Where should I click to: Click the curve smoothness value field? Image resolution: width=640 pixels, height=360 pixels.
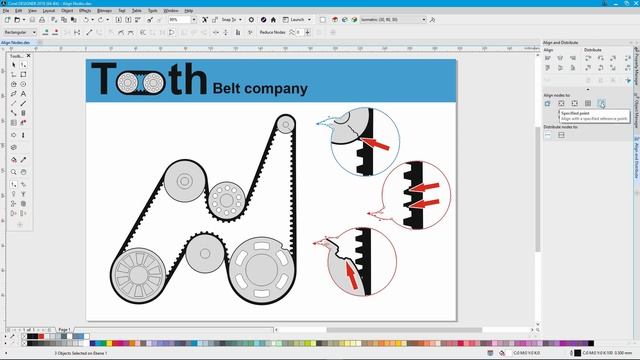click(300, 32)
